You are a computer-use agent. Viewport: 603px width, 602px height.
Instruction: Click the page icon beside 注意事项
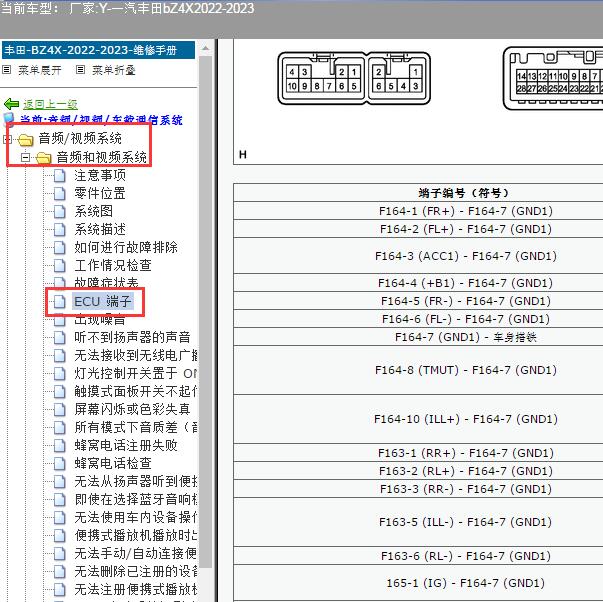coord(60,175)
